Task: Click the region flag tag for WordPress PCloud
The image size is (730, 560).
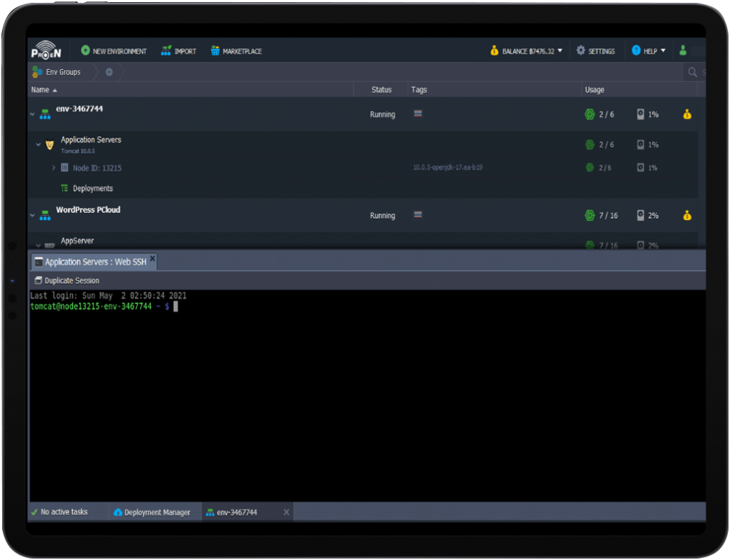Action: pos(418,215)
